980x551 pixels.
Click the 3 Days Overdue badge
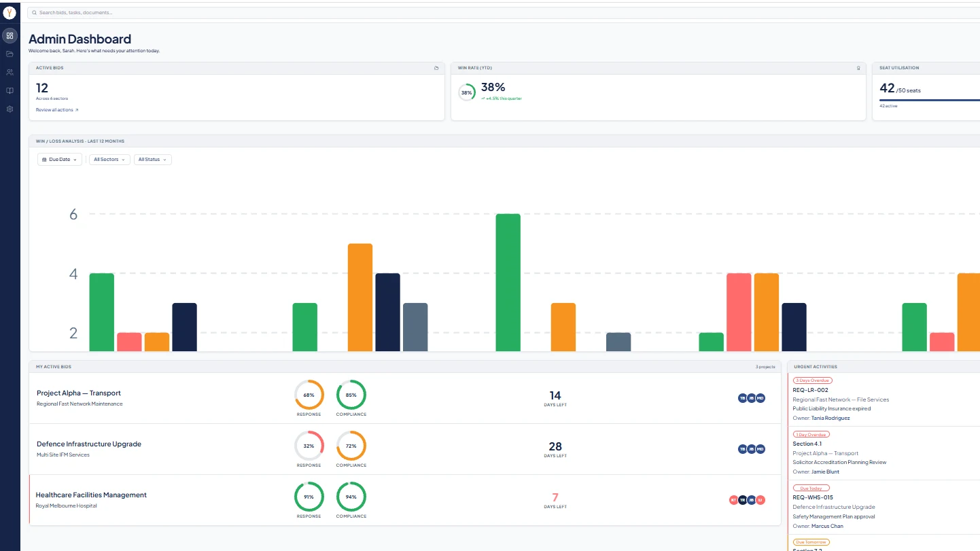(x=813, y=380)
